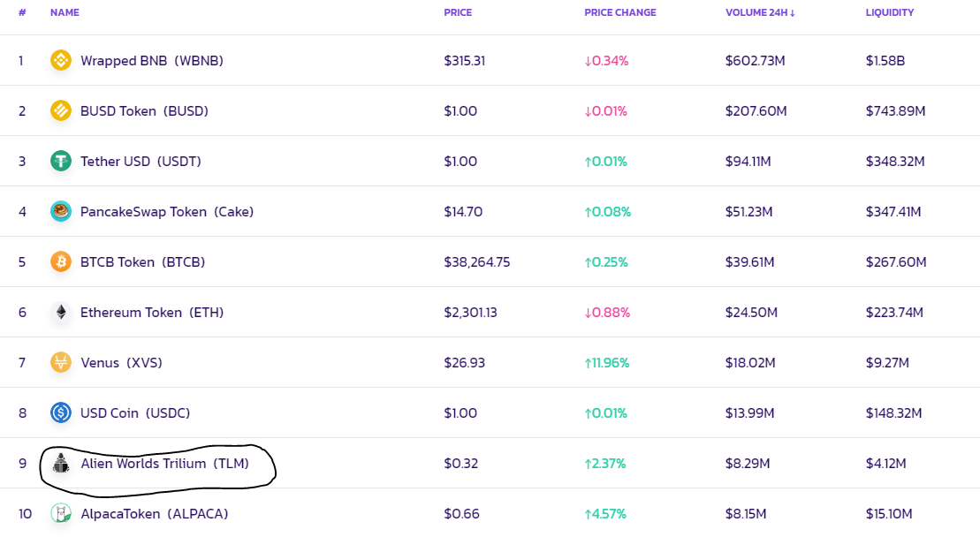Click the Wrapped BNB token icon

61,61
